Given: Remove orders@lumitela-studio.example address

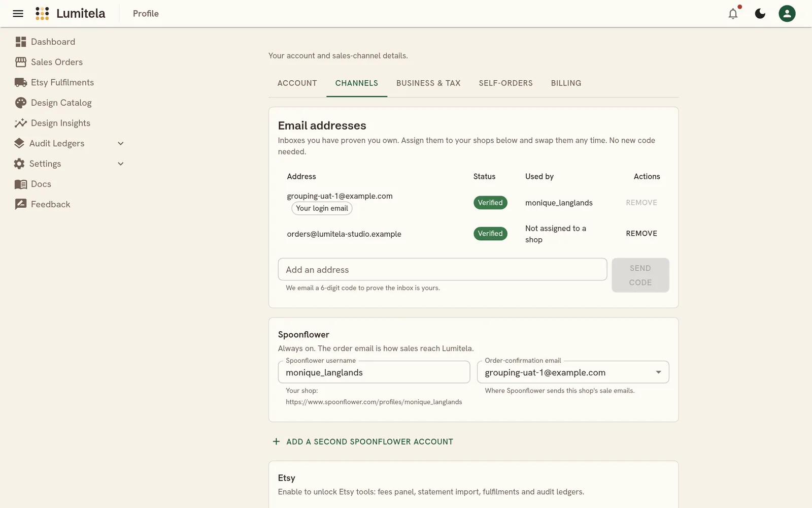Looking at the screenshot, I should 641,234.
